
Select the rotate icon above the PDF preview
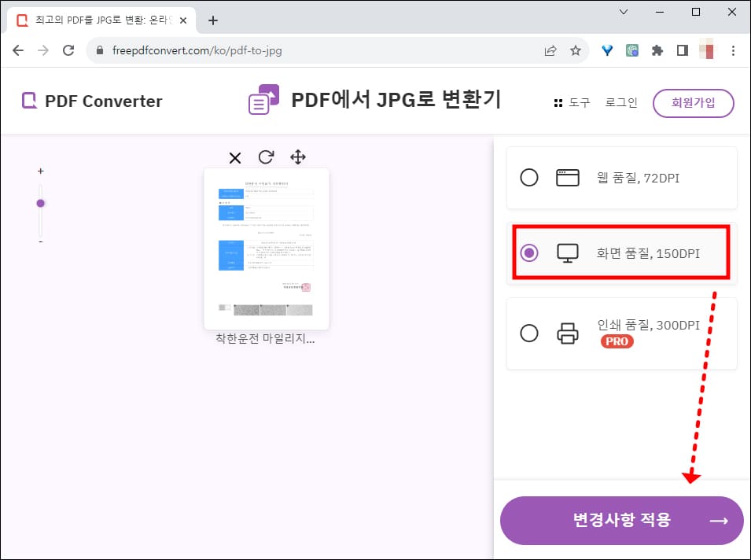266,157
